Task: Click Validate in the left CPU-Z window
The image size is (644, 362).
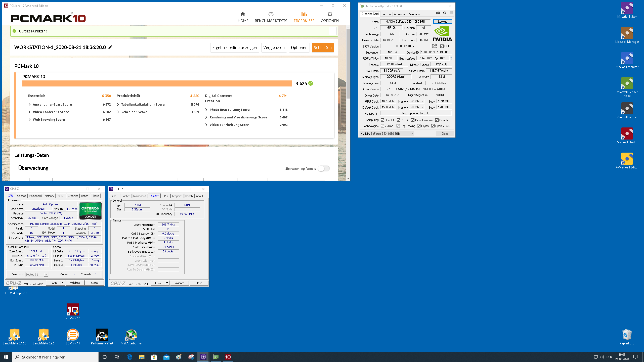Action: [75, 283]
